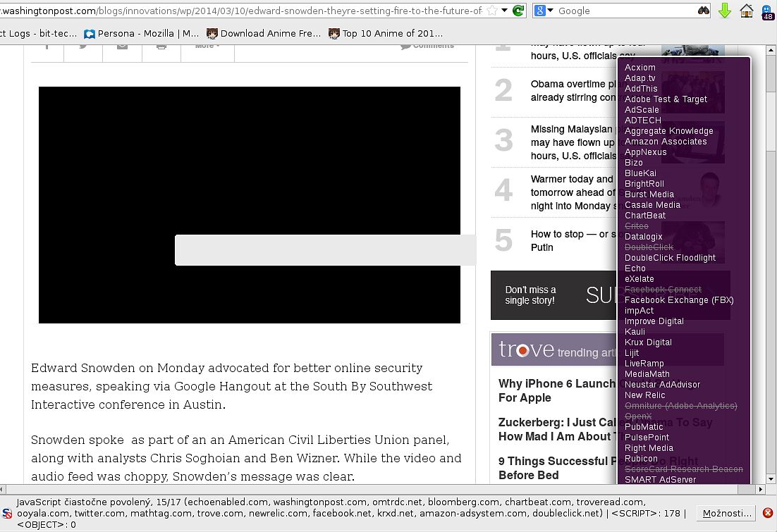Open Top 10 Anime bookmark
Viewport: 777px width, 532px height.
pyautogui.click(x=386, y=33)
